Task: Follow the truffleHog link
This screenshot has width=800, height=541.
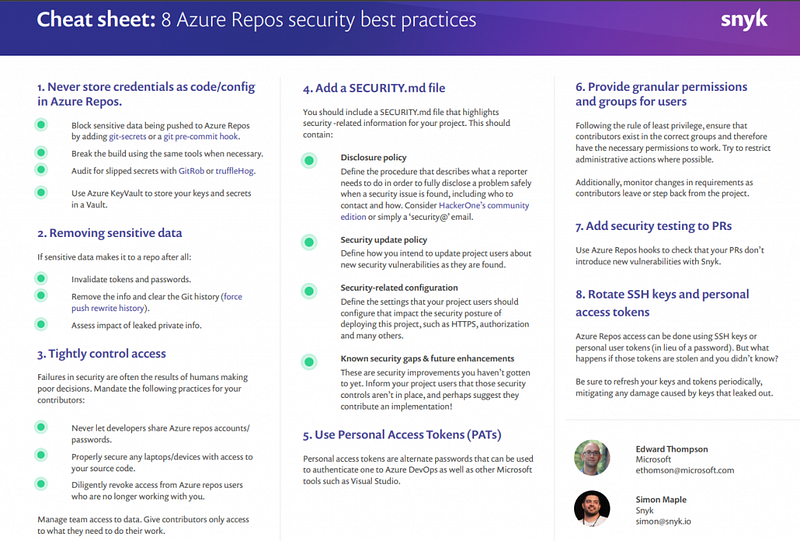Action: 234,171
